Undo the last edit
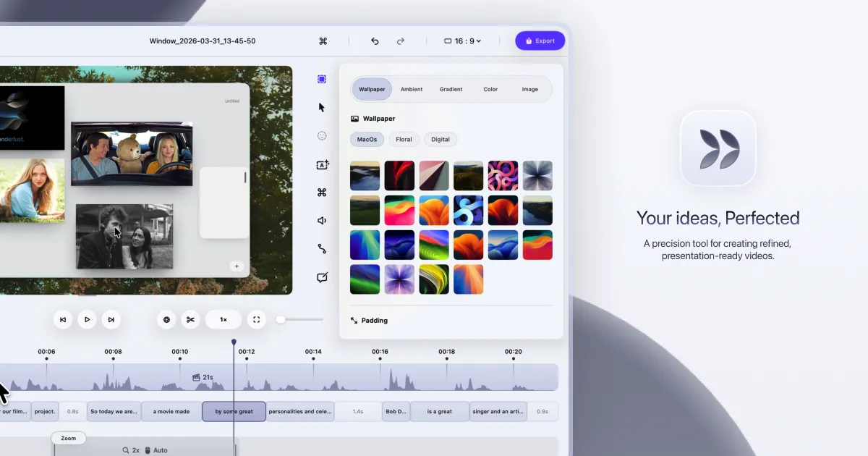The width and height of the screenshot is (868, 456). point(375,41)
